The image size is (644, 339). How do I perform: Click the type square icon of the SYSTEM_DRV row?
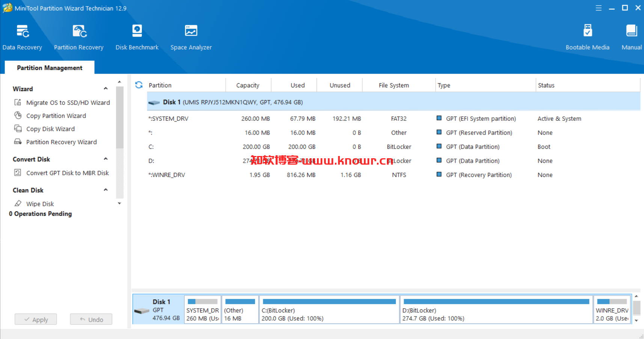point(439,118)
